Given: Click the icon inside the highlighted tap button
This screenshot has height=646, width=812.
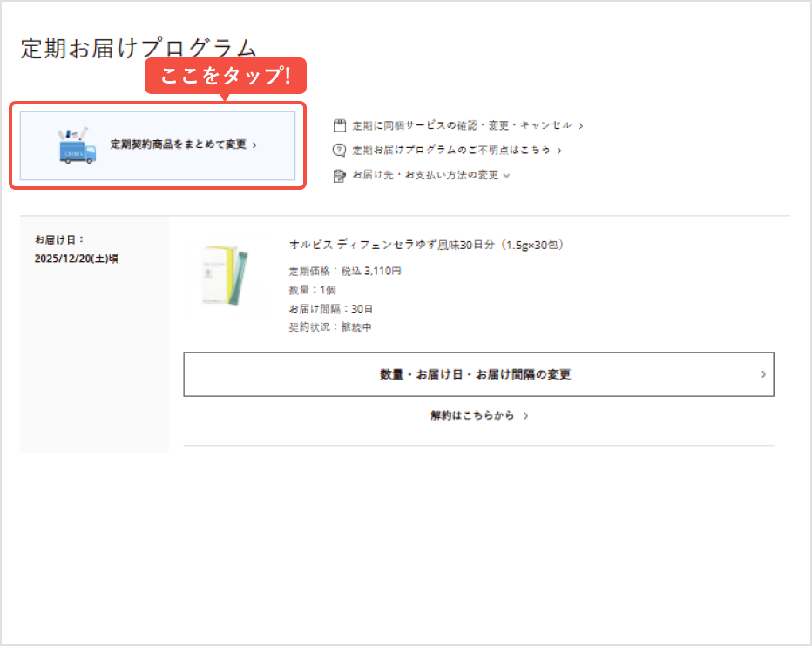Looking at the screenshot, I should point(77,146).
